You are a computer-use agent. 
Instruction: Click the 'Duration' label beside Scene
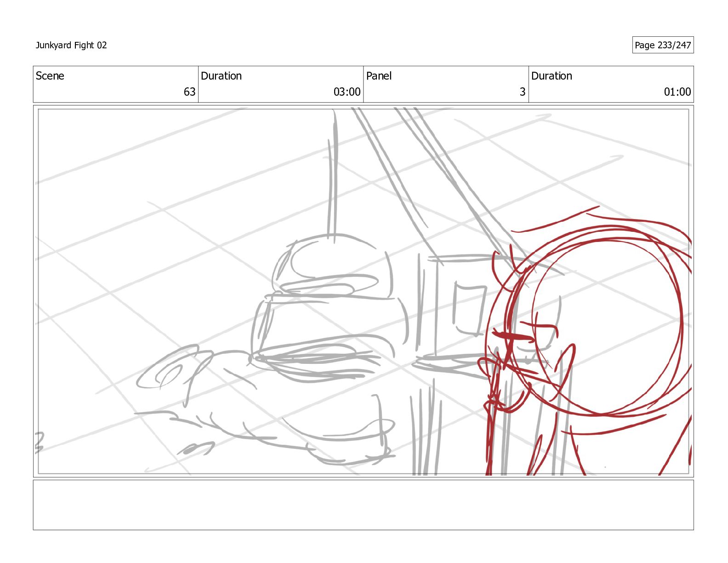[221, 76]
